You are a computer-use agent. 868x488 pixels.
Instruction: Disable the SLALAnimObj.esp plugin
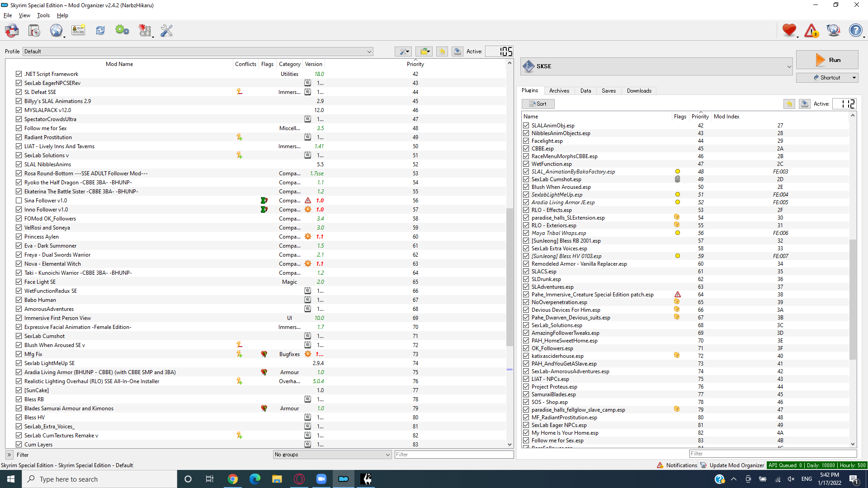tap(526, 126)
